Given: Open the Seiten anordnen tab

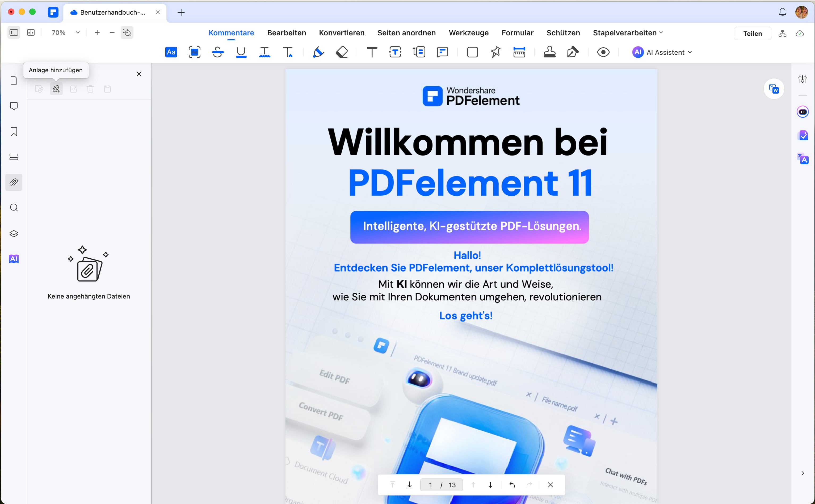Looking at the screenshot, I should click(x=406, y=33).
